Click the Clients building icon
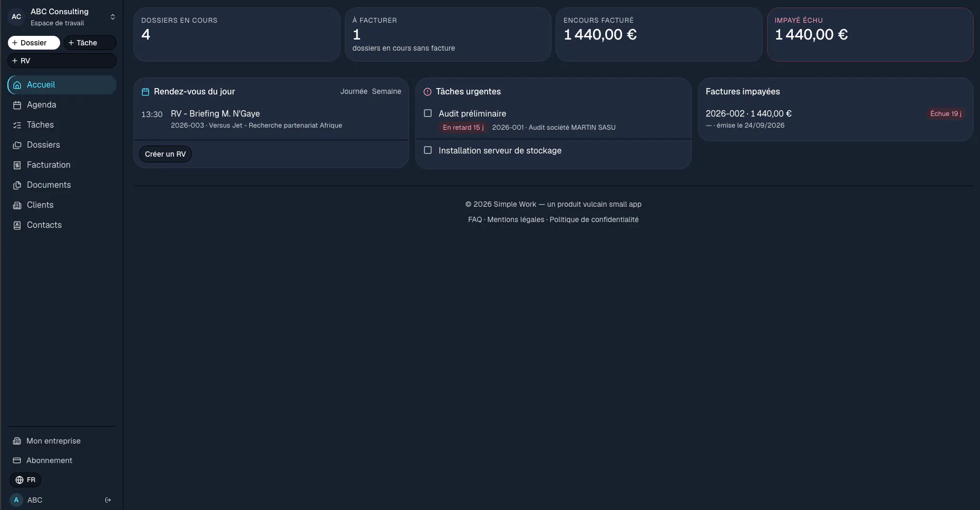Screen dimensions: 980x510 click(x=17, y=205)
